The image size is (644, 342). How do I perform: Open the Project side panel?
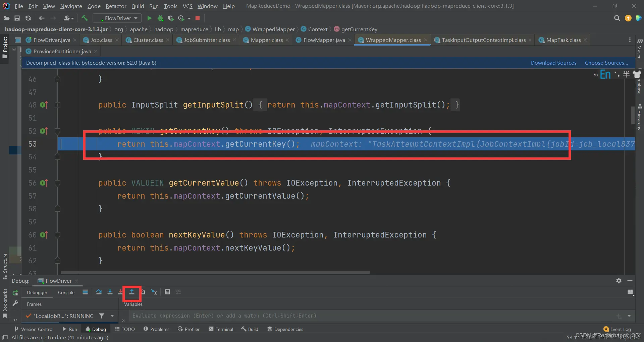(x=5, y=47)
